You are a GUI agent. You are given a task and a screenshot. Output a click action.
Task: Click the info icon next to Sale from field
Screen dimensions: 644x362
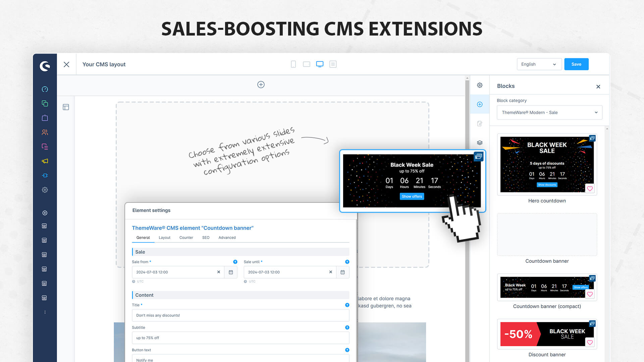tap(235, 262)
